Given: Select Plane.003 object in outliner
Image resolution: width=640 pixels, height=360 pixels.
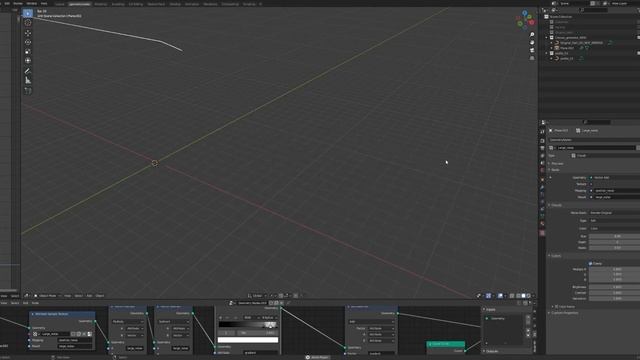Looking at the screenshot, I should pyautogui.click(x=567, y=48).
